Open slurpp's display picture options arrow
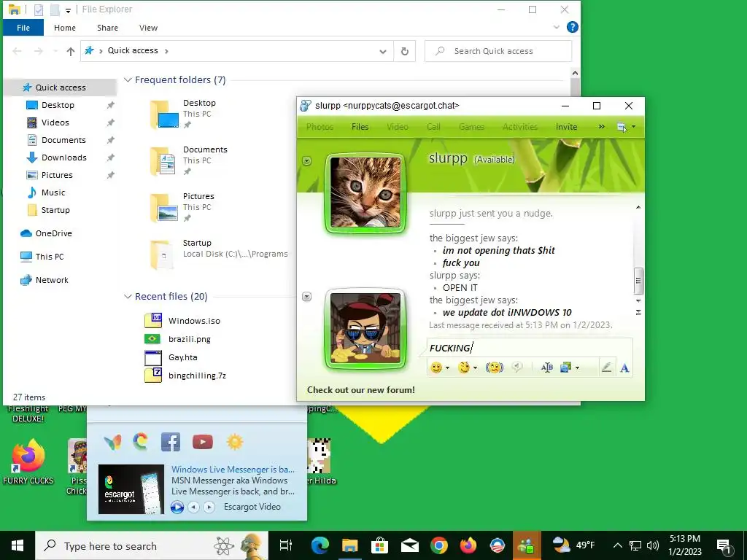 click(307, 161)
